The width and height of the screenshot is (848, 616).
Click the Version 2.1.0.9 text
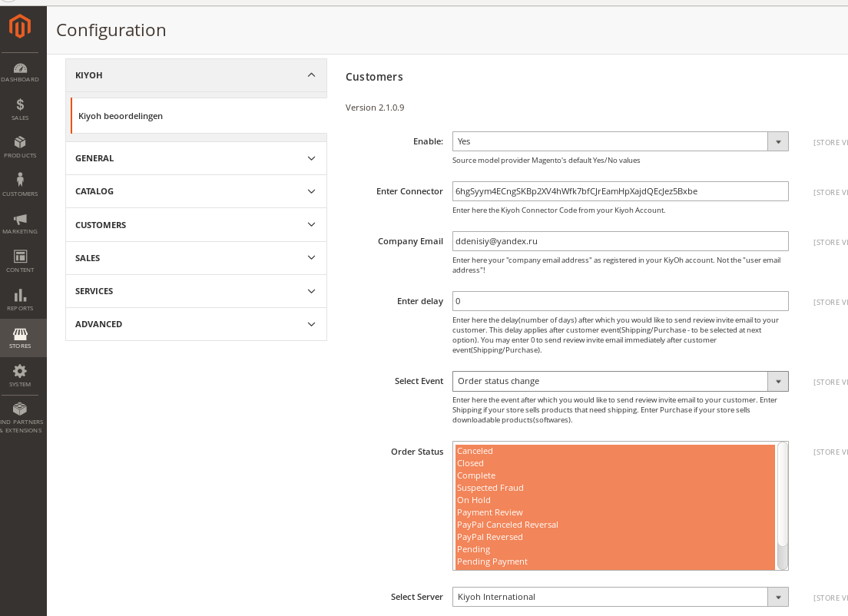(x=375, y=108)
